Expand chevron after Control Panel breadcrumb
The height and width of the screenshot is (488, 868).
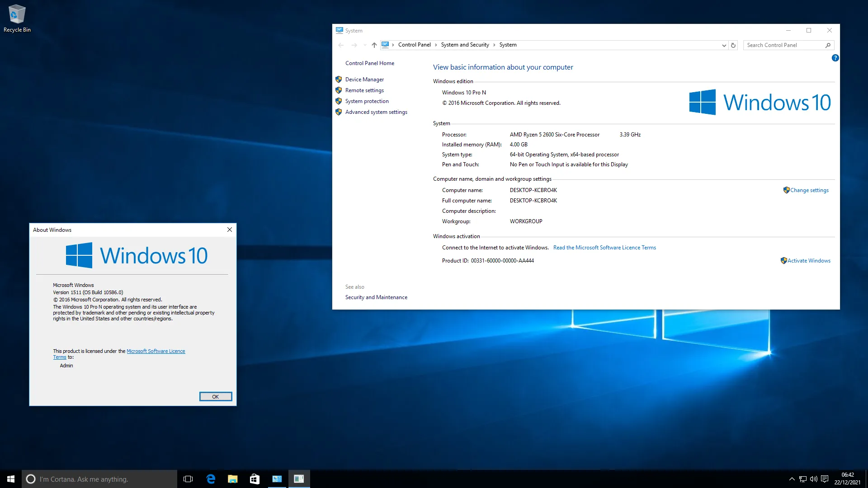coord(436,45)
